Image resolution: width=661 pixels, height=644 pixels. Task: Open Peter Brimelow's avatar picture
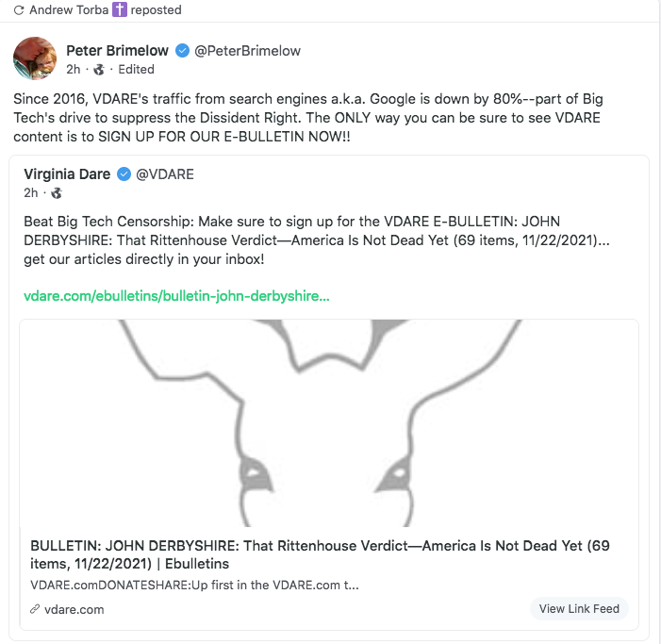click(35, 58)
